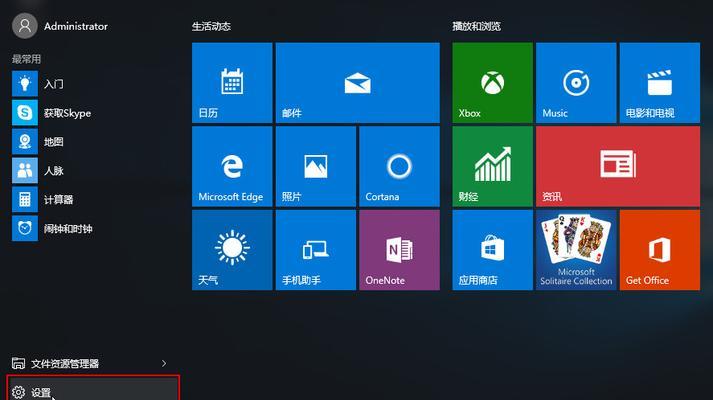Viewport: 713px width, 400px height.
Task: Open Microsoft Solitaire Collection tile
Action: (x=576, y=250)
